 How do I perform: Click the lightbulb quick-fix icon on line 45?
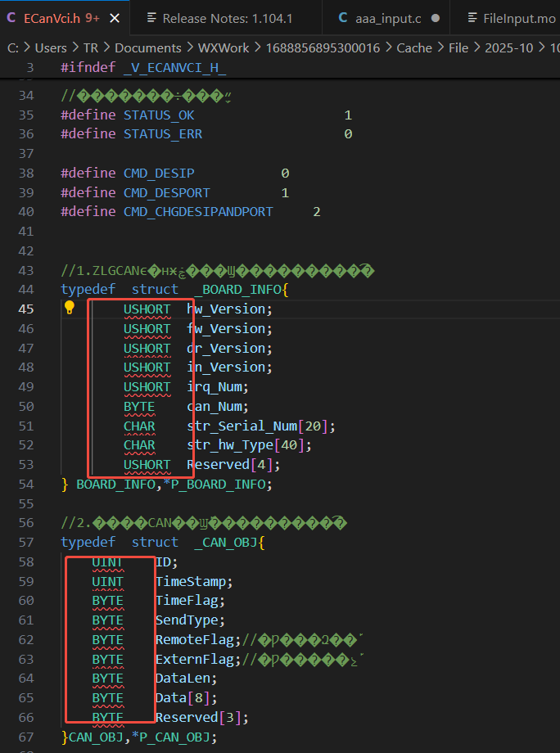69,308
